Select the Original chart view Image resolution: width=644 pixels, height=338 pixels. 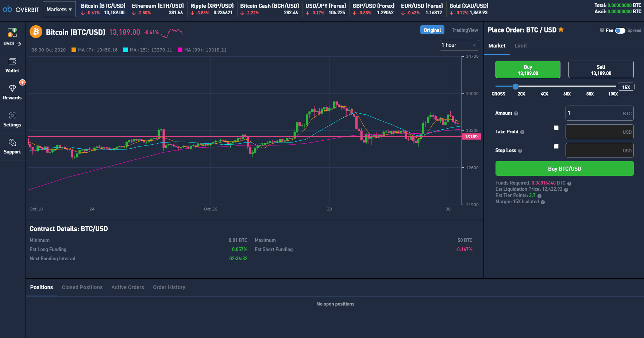click(432, 30)
